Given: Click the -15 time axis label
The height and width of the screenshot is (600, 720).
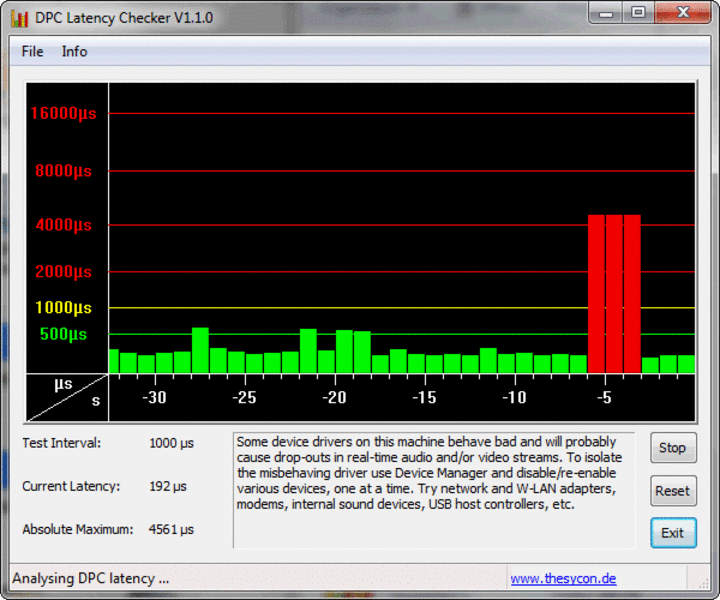Looking at the screenshot, I should tap(424, 398).
